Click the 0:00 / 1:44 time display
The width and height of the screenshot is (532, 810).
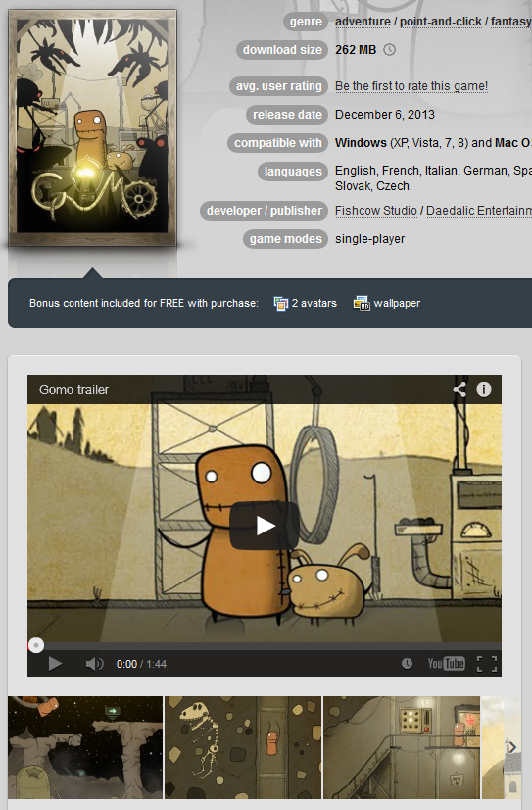(x=141, y=664)
